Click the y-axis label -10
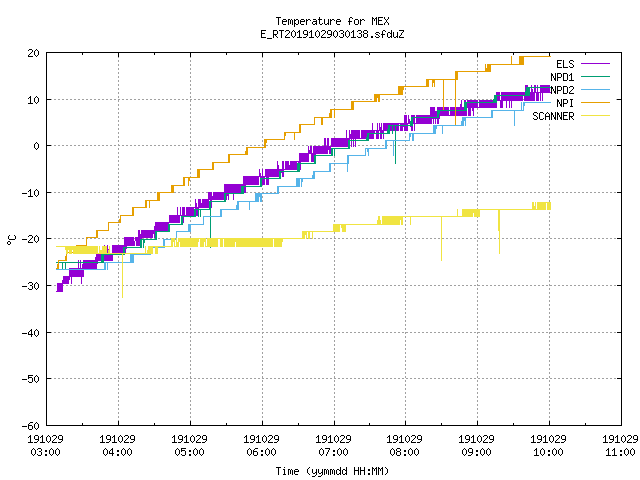This screenshot has width=640, height=480. click(x=31, y=193)
